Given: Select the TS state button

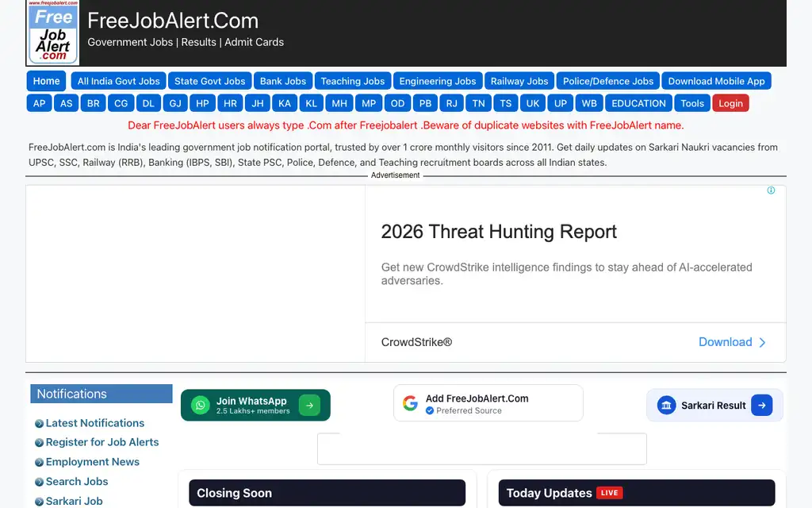Looking at the screenshot, I should (x=506, y=103).
